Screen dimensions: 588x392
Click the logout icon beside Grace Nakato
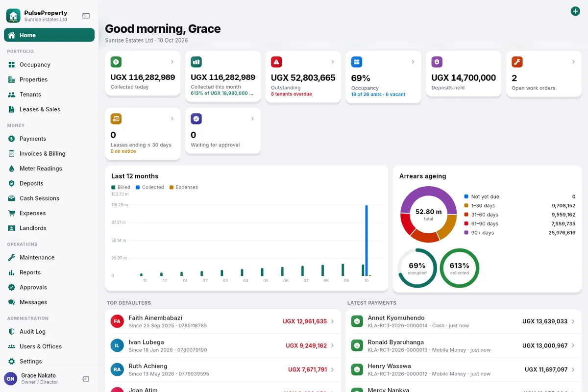85,379
